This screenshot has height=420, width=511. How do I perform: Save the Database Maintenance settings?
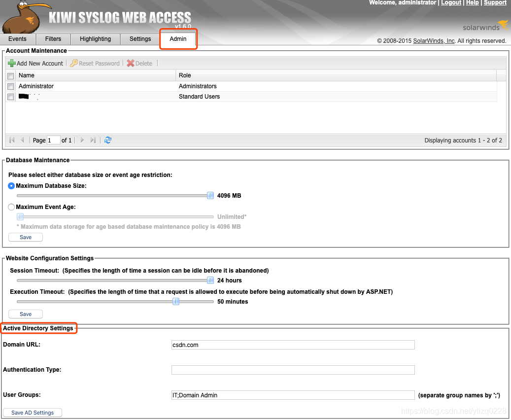[26, 238]
